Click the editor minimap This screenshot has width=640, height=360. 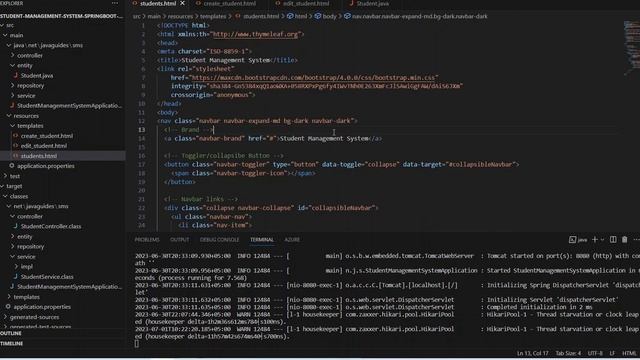(x=631, y=47)
